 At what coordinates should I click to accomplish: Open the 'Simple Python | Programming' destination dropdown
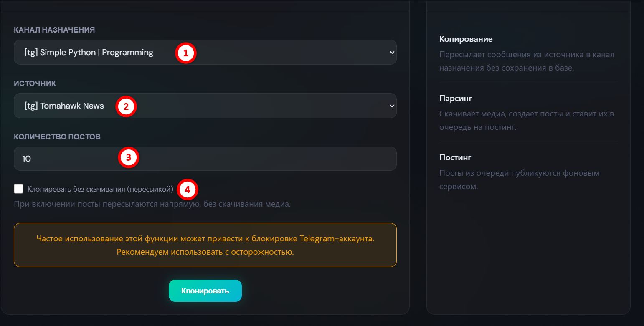pyautogui.click(x=205, y=52)
